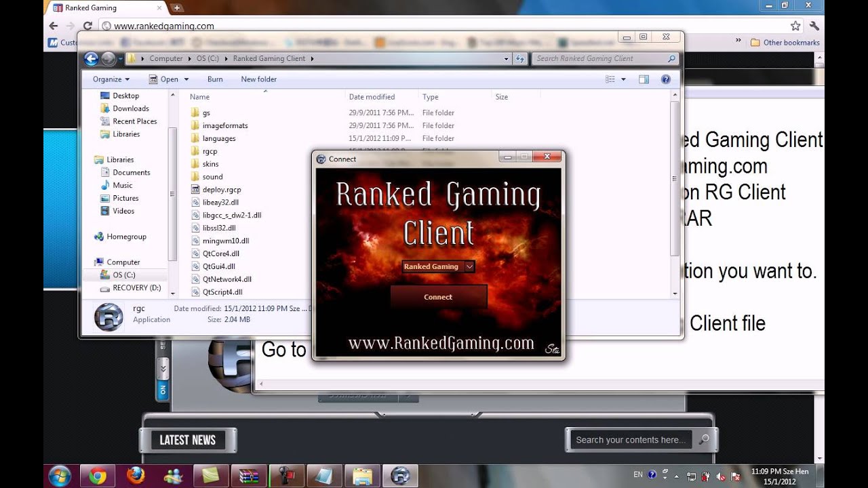The width and height of the screenshot is (868, 488).
Task: Create a New folder from the toolbar
Action: [258, 79]
